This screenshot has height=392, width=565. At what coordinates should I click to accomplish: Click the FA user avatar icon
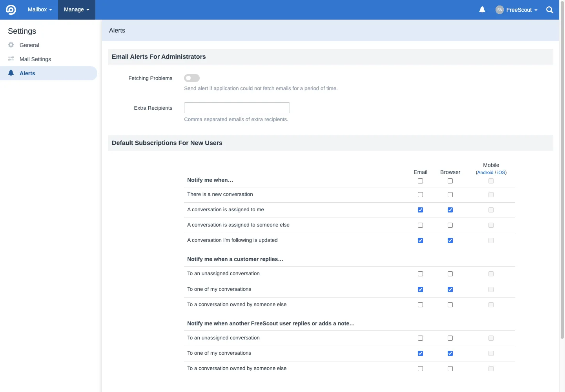click(499, 10)
